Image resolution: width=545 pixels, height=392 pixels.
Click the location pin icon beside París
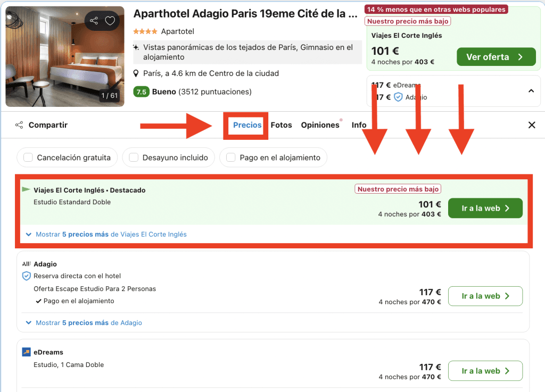click(x=136, y=73)
